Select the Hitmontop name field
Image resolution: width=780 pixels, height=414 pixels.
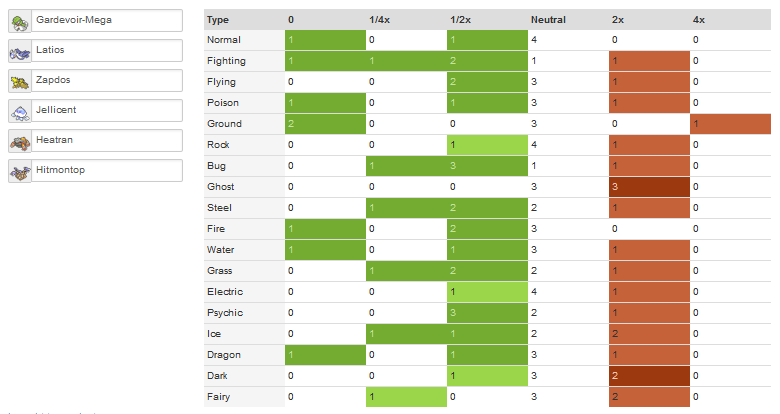coord(107,170)
